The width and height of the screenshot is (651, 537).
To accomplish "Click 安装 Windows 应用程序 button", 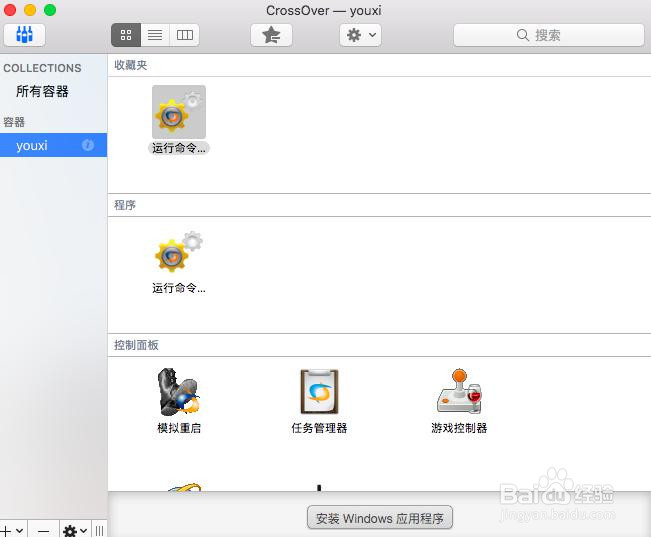I will (x=380, y=518).
